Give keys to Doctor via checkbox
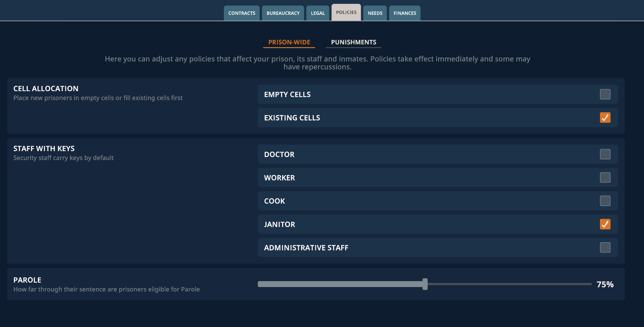This screenshot has width=644, height=327. click(605, 154)
